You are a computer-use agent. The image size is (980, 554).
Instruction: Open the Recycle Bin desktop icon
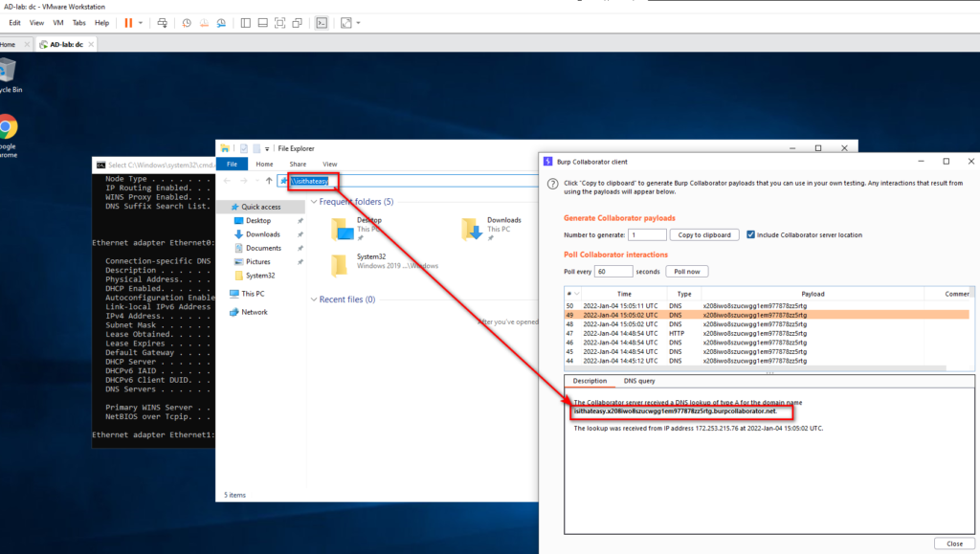tap(9, 75)
